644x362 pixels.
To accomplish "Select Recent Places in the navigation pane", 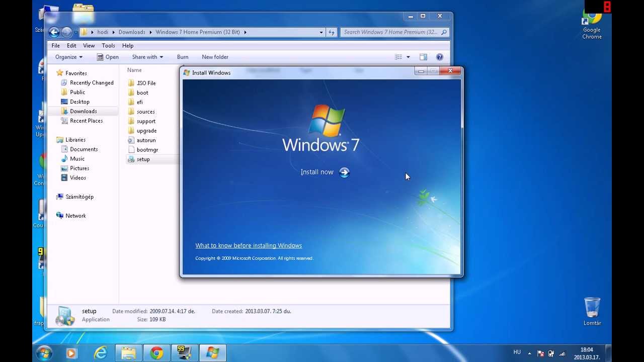I will [86, 121].
